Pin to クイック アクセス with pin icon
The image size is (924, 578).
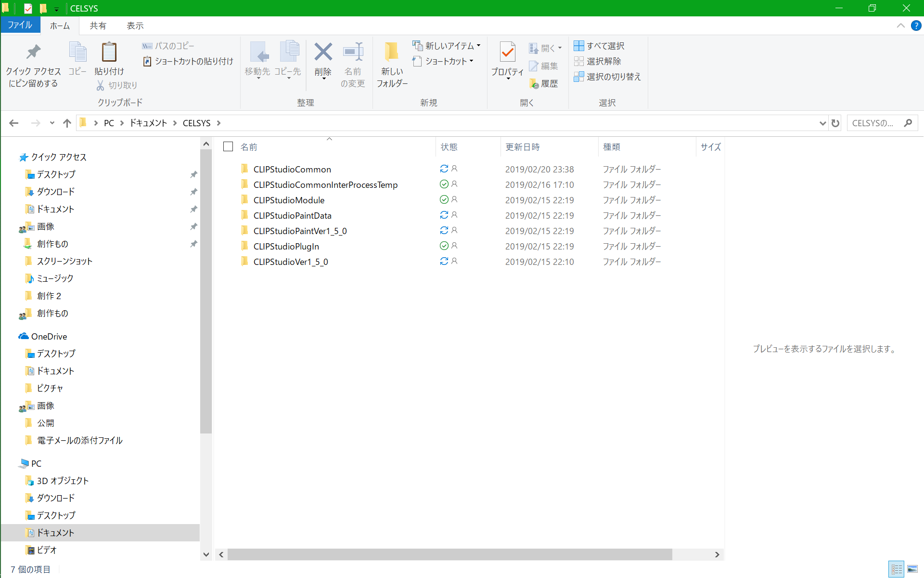coord(33,52)
